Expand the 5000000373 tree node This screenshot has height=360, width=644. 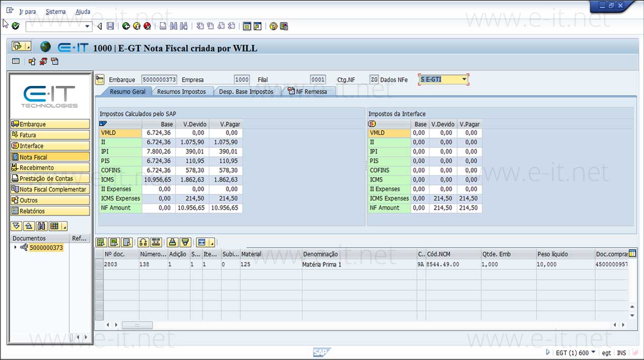15,247
